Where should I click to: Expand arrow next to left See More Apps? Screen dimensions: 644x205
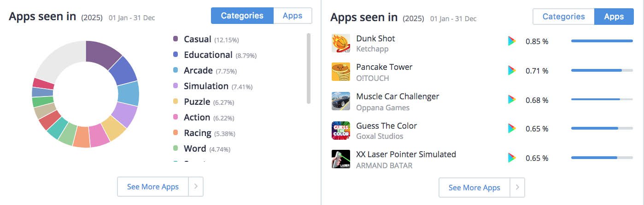(196, 187)
